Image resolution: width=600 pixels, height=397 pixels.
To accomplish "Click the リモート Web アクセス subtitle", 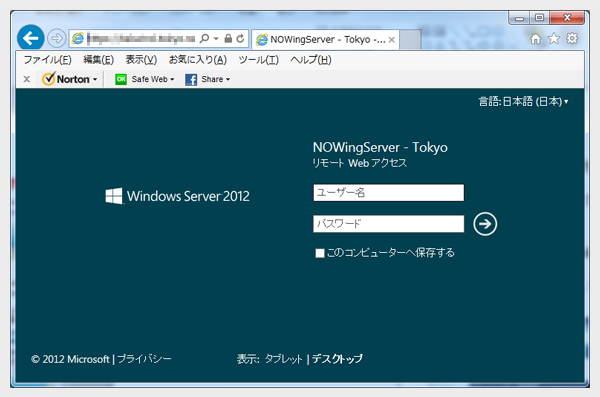I will [359, 163].
